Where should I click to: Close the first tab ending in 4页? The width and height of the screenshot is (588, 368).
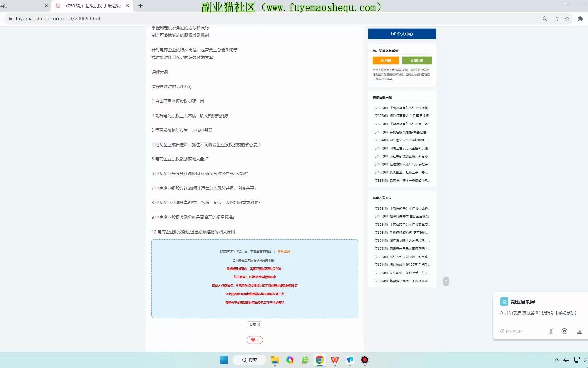click(46, 6)
